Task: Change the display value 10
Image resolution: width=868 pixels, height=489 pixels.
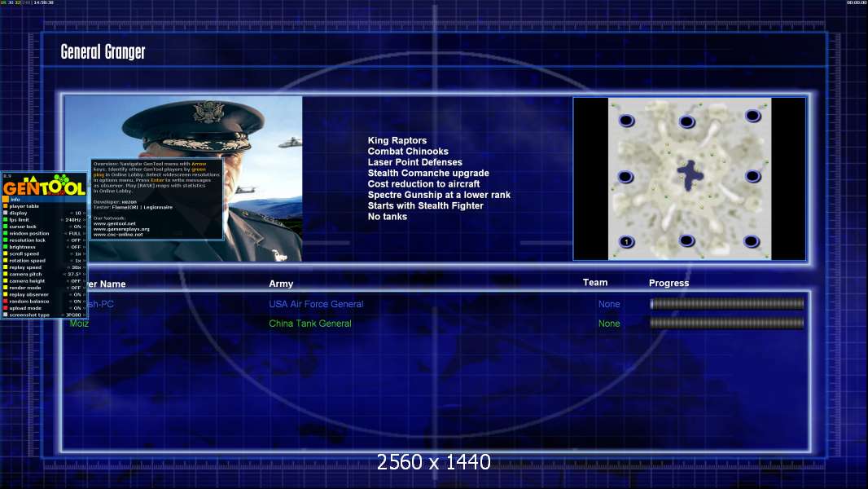Action: [x=78, y=213]
